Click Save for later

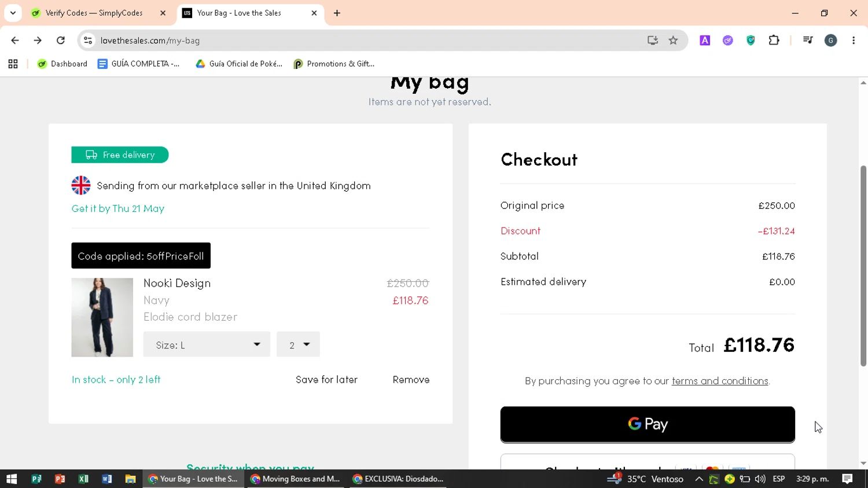tap(326, 380)
